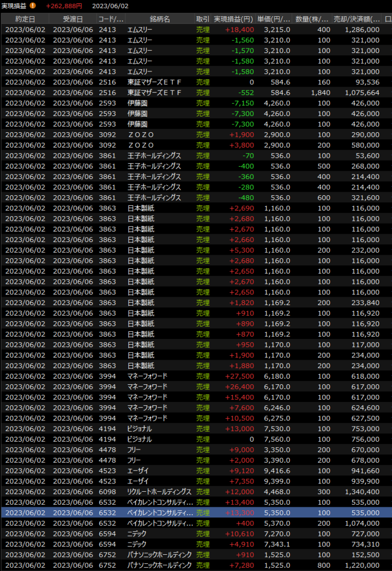
Task: Sort the table by 銘柄名 header
Action: [159, 19]
